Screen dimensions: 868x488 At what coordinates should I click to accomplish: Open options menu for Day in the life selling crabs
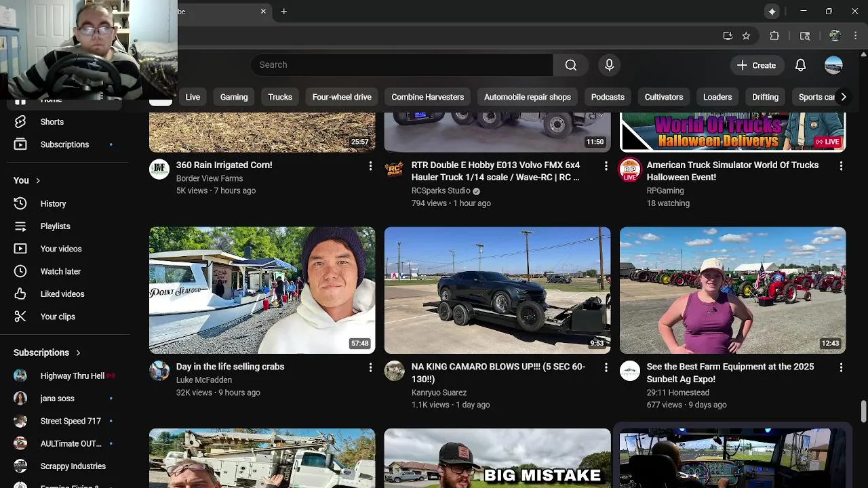click(x=370, y=367)
